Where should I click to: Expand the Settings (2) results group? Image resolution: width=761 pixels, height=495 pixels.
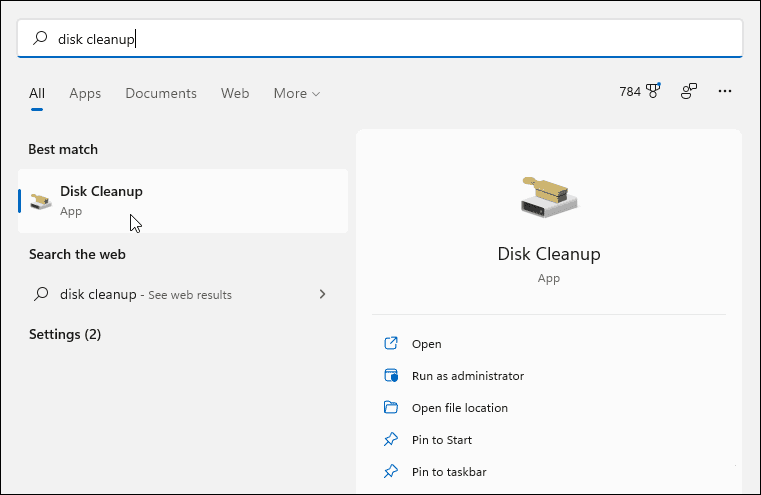click(65, 334)
